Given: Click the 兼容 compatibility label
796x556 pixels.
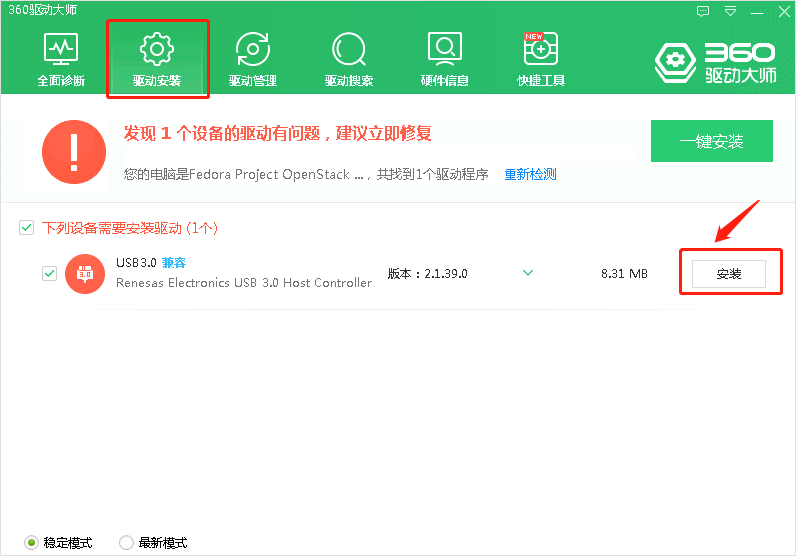Looking at the screenshot, I should pyautogui.click(x=174, y=263).
